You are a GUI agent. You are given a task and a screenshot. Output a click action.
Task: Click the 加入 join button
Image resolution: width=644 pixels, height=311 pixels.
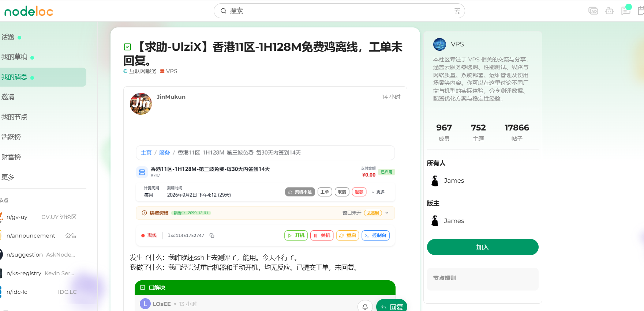[483, 247]
